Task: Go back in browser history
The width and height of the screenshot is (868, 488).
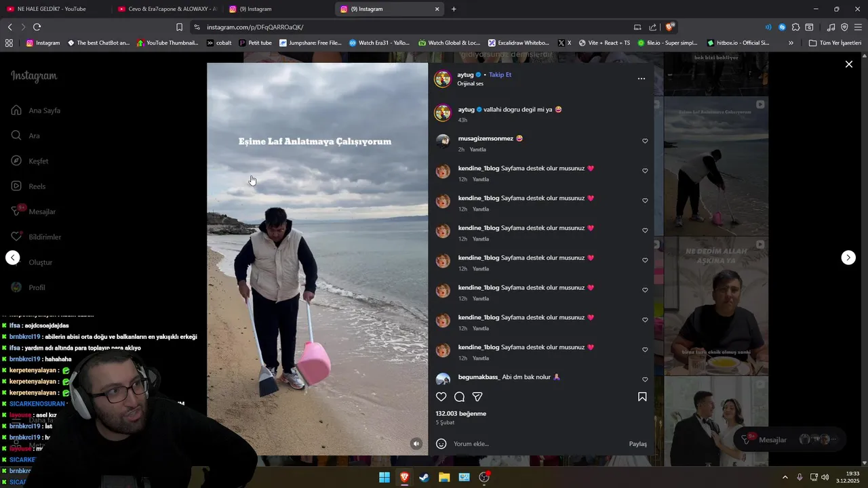Action: [9, 27]
